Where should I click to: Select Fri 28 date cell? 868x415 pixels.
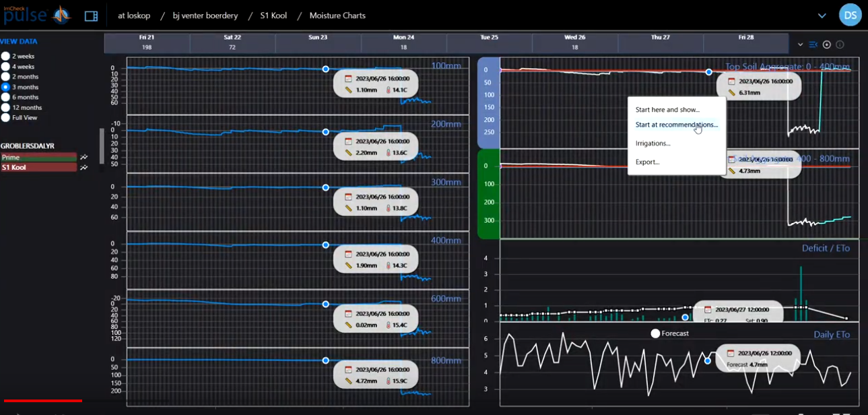(x=745, y=42)
